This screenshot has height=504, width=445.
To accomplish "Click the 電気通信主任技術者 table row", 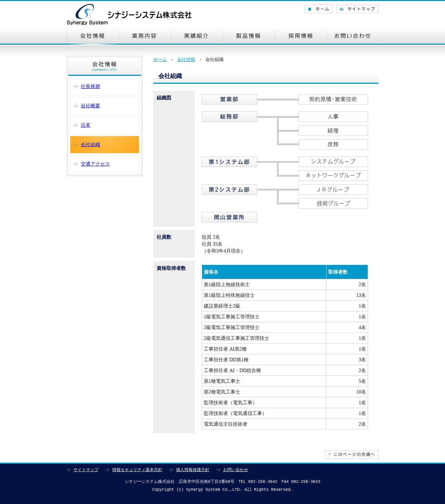I will [x=285, y=424].
